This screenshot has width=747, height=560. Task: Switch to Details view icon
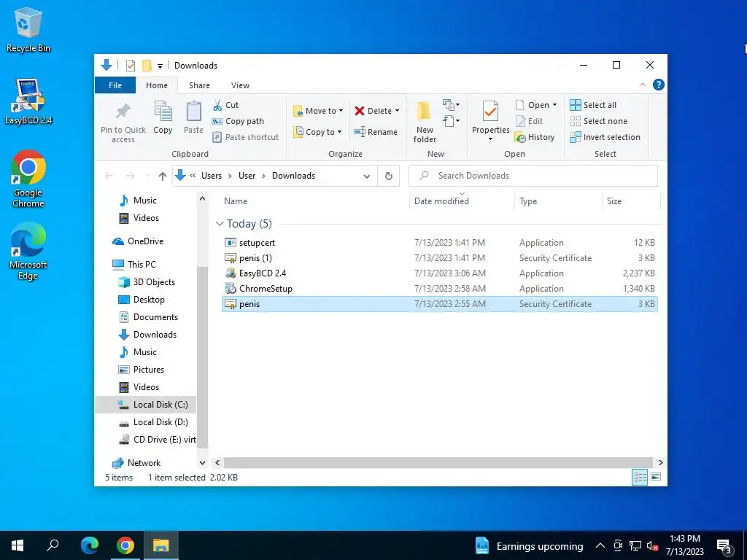(x=640, y=477)
